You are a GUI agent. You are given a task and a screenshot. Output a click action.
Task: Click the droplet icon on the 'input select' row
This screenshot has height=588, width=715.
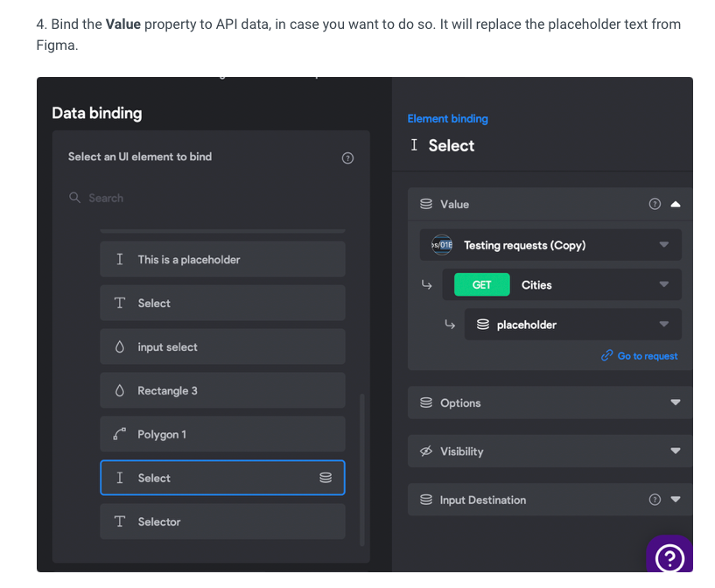coord(120,346)
